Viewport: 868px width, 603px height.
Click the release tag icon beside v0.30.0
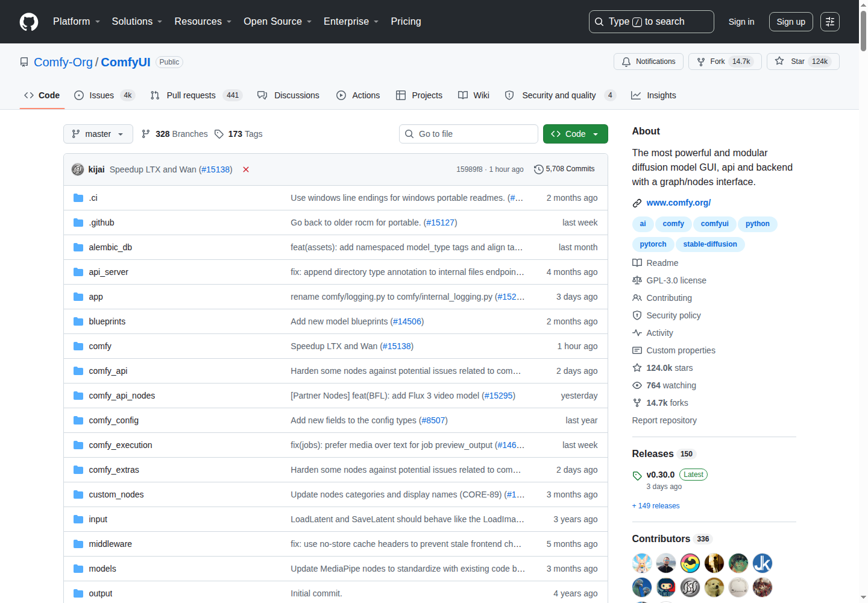point(637,475)
